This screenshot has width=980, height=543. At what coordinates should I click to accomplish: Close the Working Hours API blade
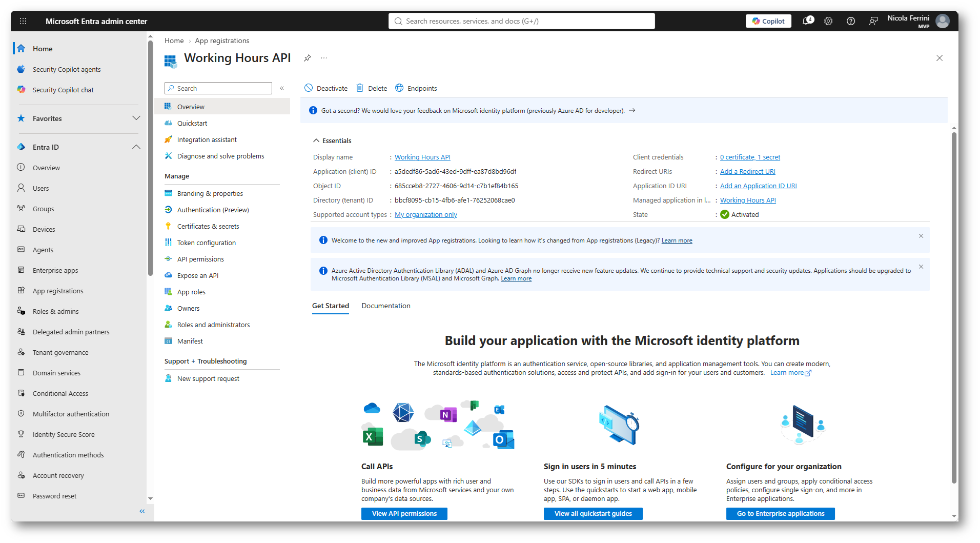(940, 58)
